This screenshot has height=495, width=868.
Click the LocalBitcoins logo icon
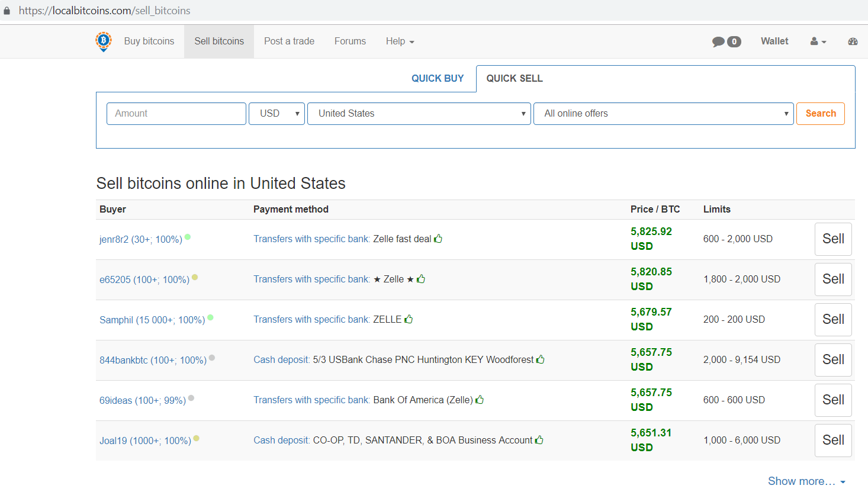coord(104,41)
